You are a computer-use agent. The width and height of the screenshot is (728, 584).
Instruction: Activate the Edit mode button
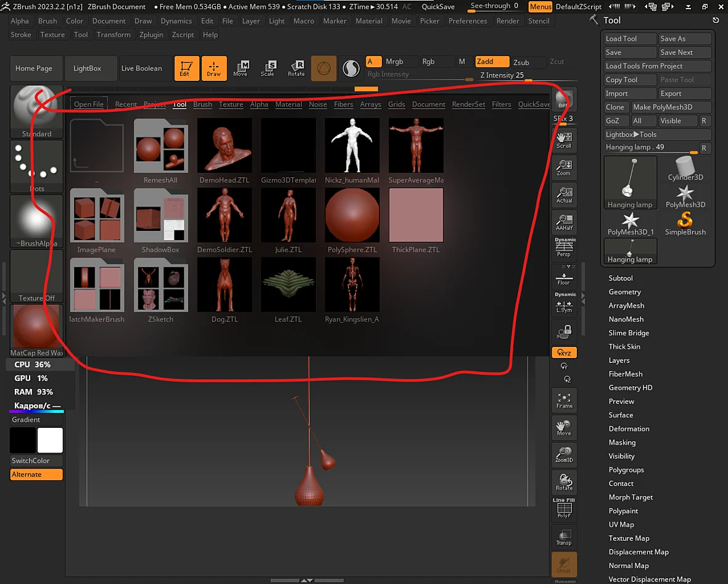coord(186,69)
